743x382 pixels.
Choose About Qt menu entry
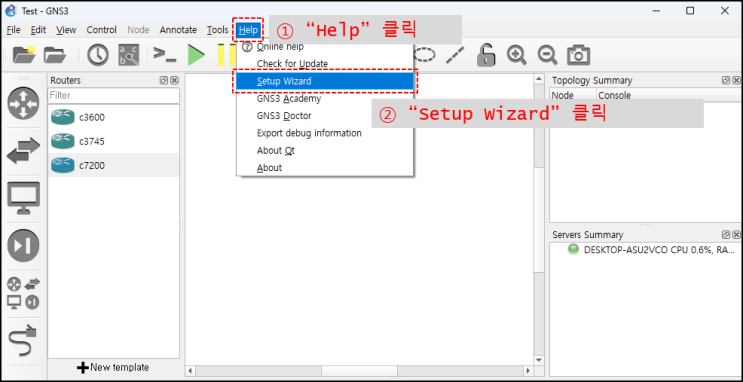(x=325, y=150)
